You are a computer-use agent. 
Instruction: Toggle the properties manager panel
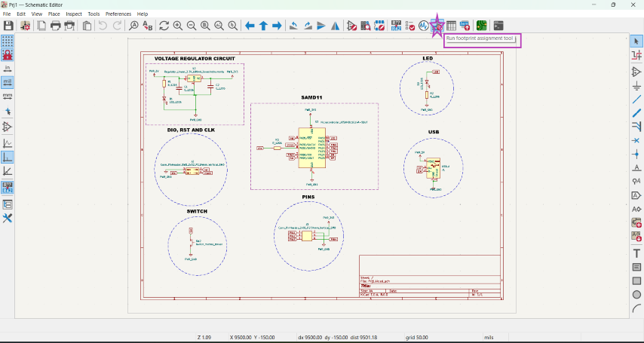8,218
